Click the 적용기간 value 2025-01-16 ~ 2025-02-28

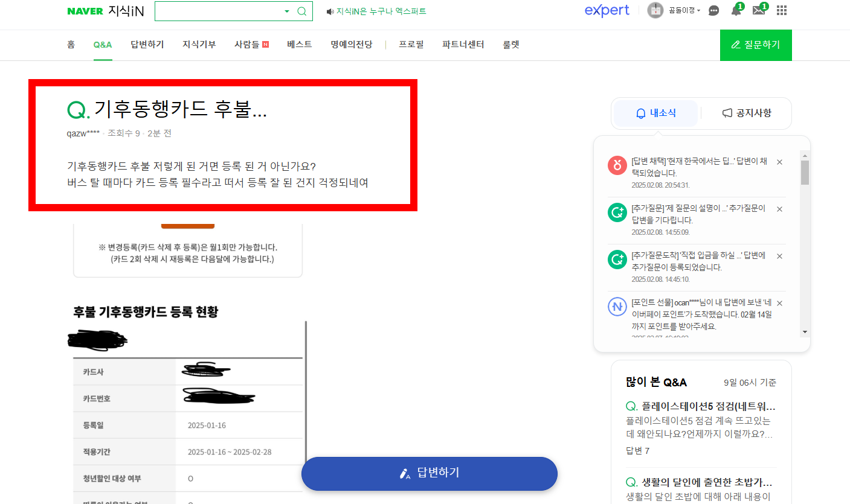(x=231, y=451)
